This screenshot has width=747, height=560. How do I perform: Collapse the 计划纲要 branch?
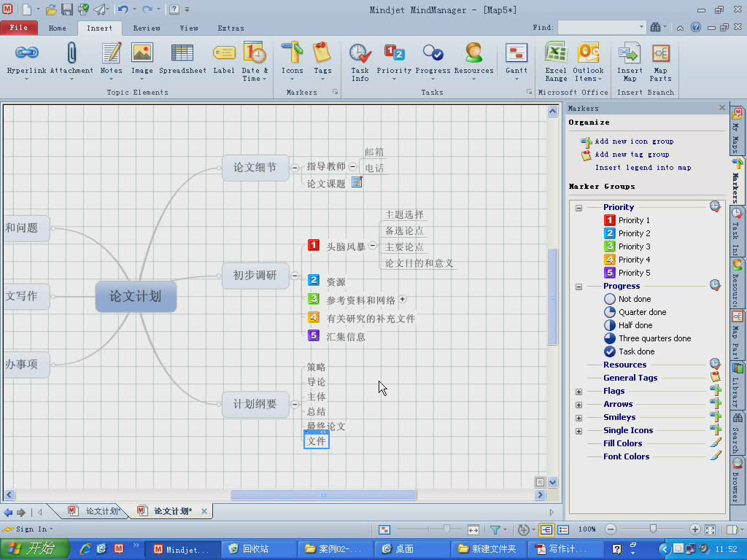coord(295,404)
